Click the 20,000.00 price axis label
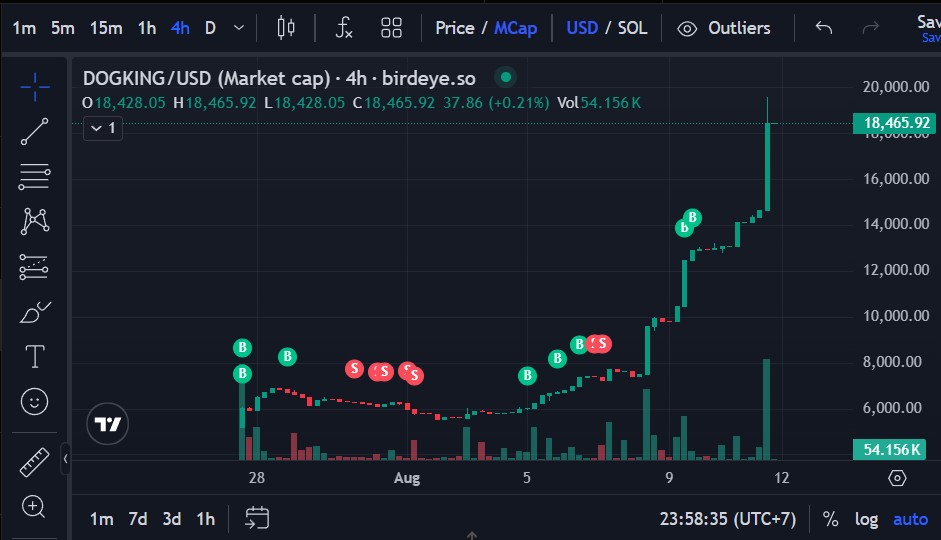Viewport: 941px width, 540px height. pos(896,87)
